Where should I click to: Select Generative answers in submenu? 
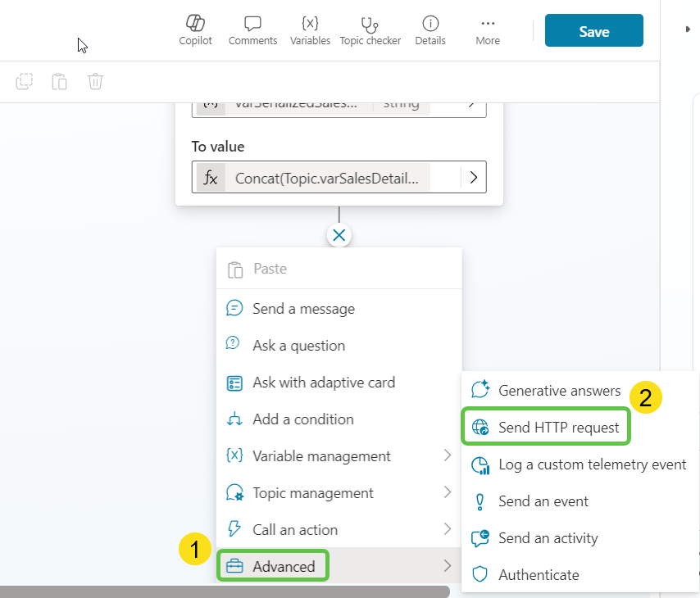pos(559,391)
